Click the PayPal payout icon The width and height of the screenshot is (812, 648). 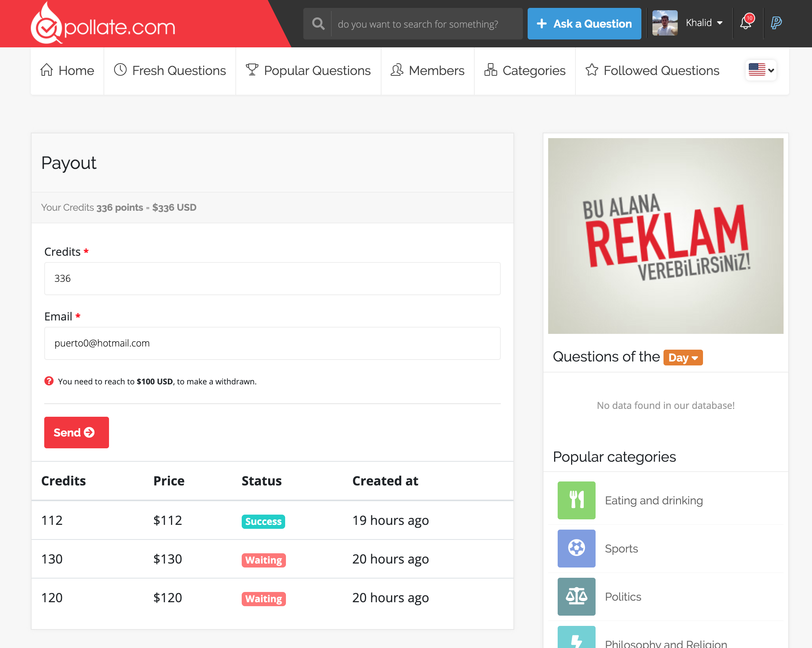(x=776, y=23)
